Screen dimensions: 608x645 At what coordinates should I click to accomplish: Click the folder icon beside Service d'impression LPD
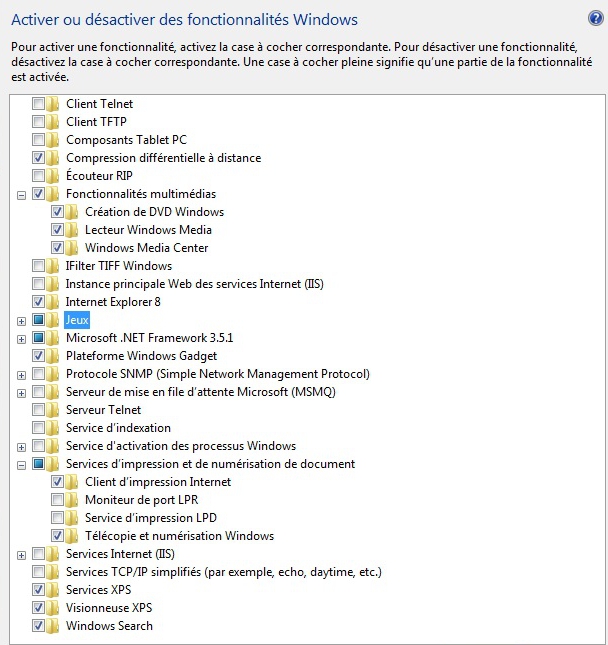point(72,518)
